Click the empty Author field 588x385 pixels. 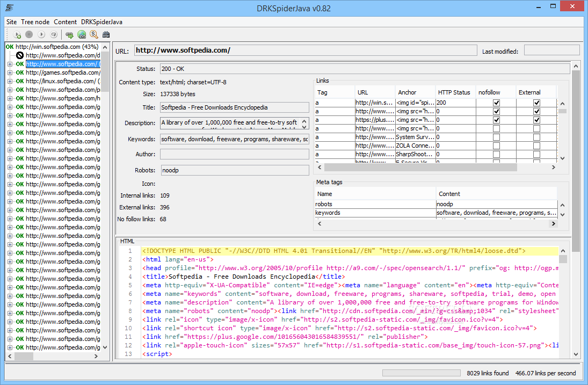tap(234, 154)
